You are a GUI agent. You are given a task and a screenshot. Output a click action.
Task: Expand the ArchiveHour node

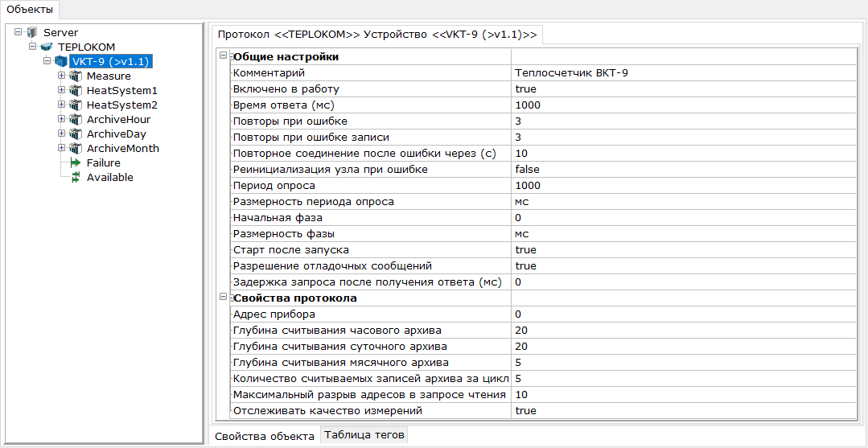coord(61,119)
